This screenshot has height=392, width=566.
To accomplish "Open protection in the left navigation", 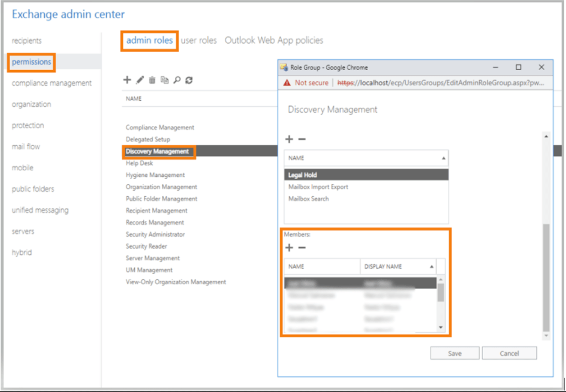I will (x=28, y=126).
